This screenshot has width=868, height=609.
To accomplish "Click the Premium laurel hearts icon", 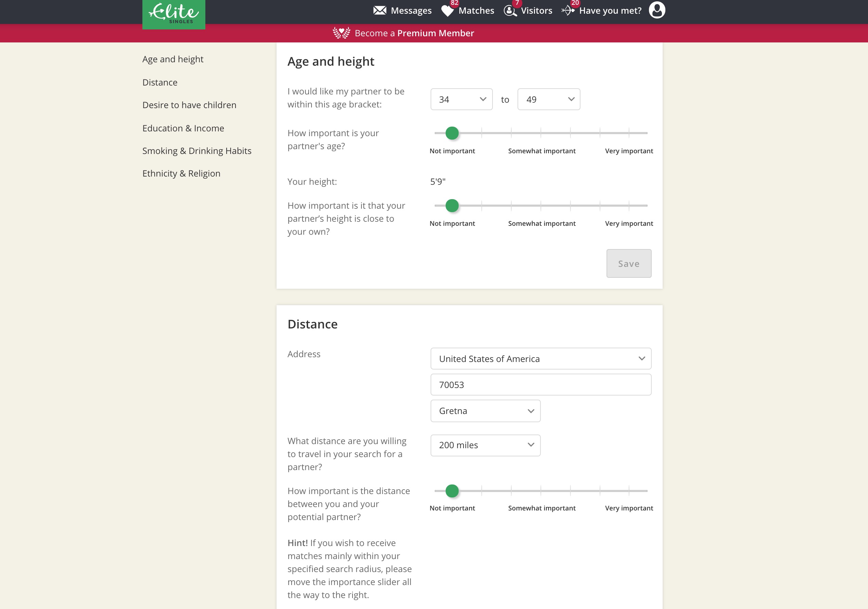I will 341,33.
